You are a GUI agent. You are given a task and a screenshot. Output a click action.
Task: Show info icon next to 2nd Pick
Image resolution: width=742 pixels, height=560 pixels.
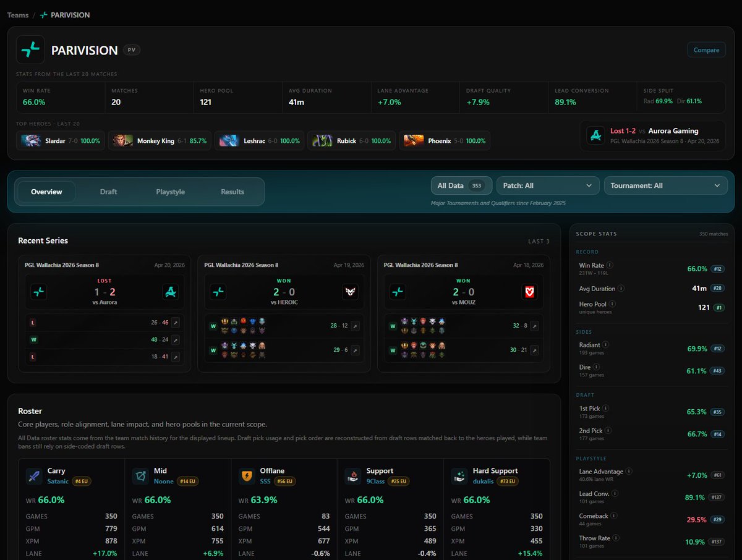click(607, 431)
